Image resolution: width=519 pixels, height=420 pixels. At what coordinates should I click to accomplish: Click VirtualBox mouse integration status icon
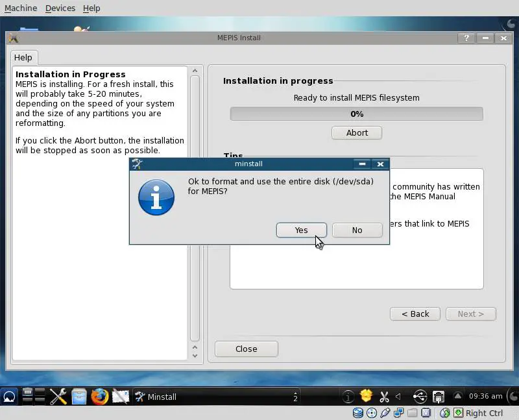[x=445, y=413]
